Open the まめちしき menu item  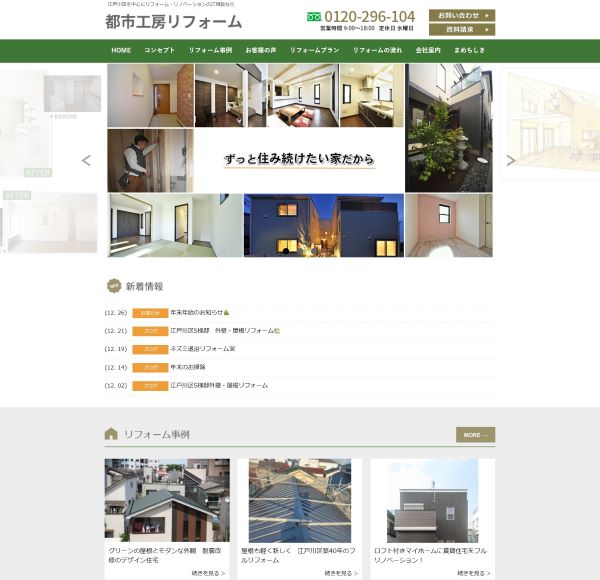pyautogui.click(x=470, y=50)
